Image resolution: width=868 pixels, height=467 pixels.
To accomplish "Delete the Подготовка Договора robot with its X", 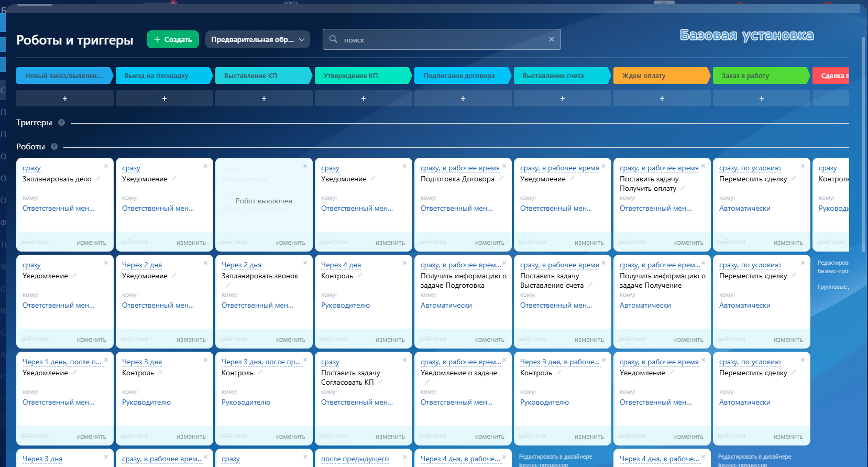I will tap(504, 166).
